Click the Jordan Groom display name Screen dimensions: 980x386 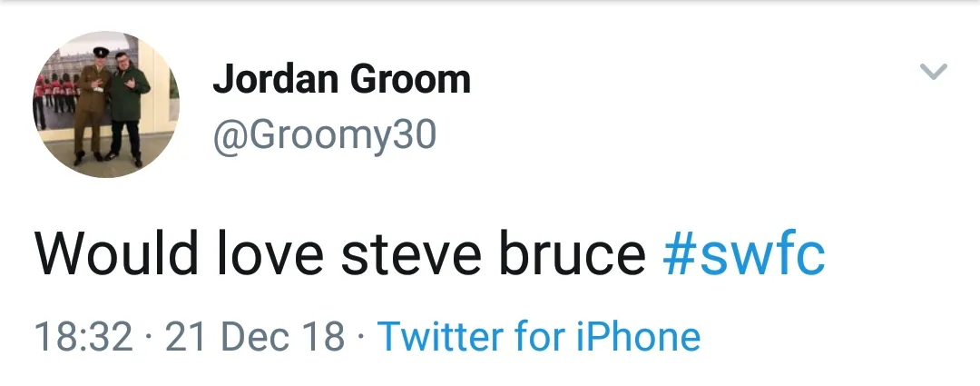341,80
